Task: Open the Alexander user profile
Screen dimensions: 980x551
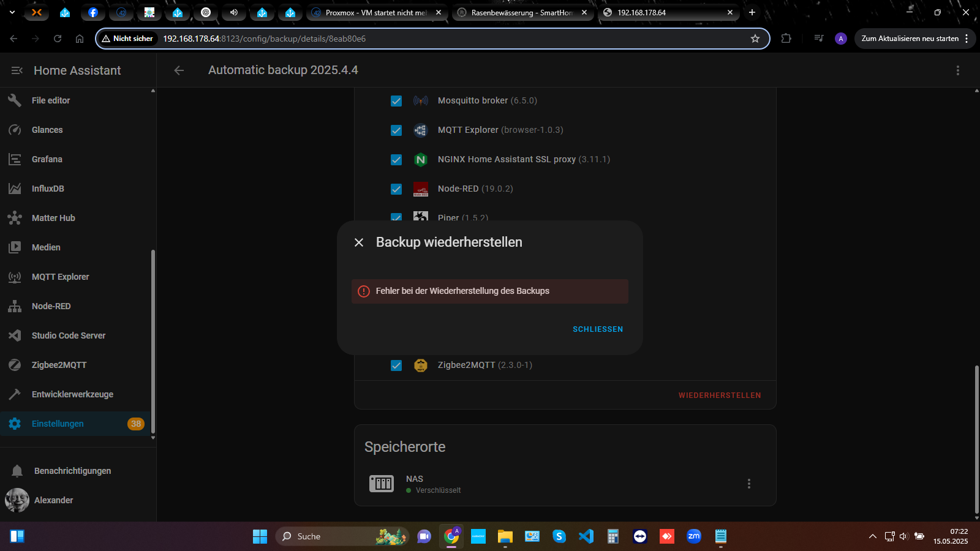Action: click(x=75, y=500)
